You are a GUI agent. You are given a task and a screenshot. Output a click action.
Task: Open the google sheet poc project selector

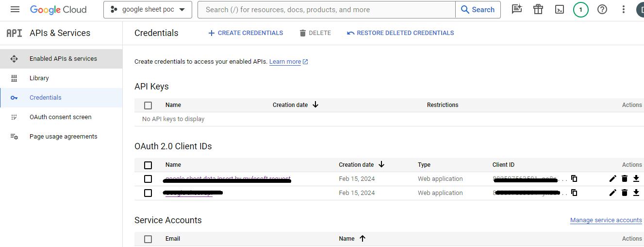tap(148, 10)
